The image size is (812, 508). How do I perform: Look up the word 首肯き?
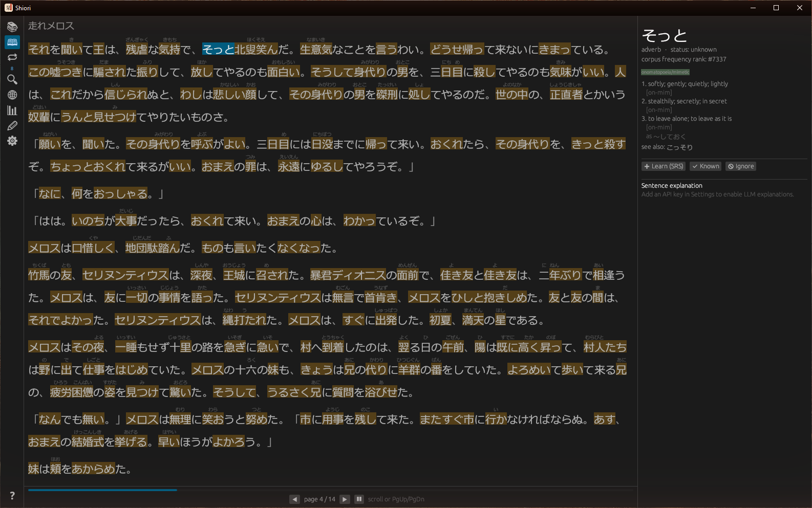coord(381,298)
